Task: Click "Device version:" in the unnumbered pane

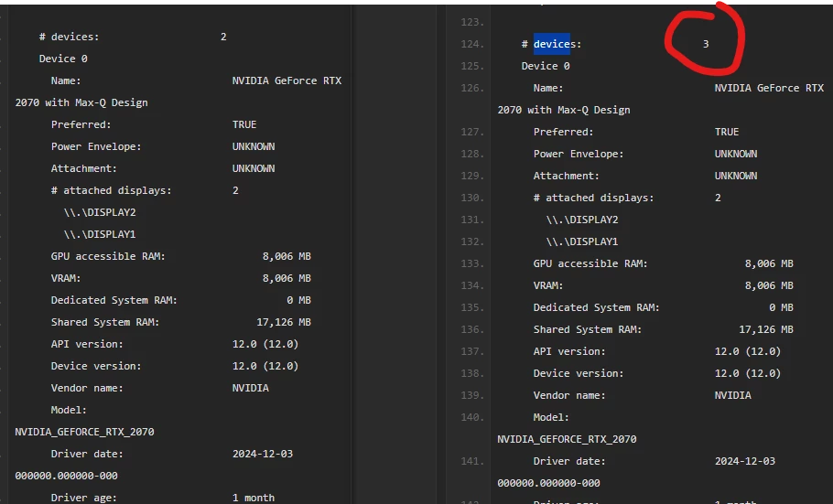Action: (x=96, y=366)
